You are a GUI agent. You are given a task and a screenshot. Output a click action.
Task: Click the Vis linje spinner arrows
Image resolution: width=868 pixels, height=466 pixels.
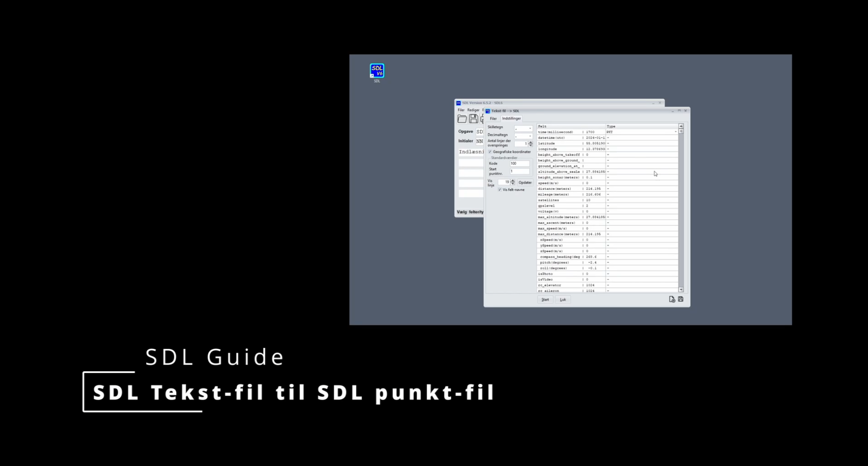(513, 182)
